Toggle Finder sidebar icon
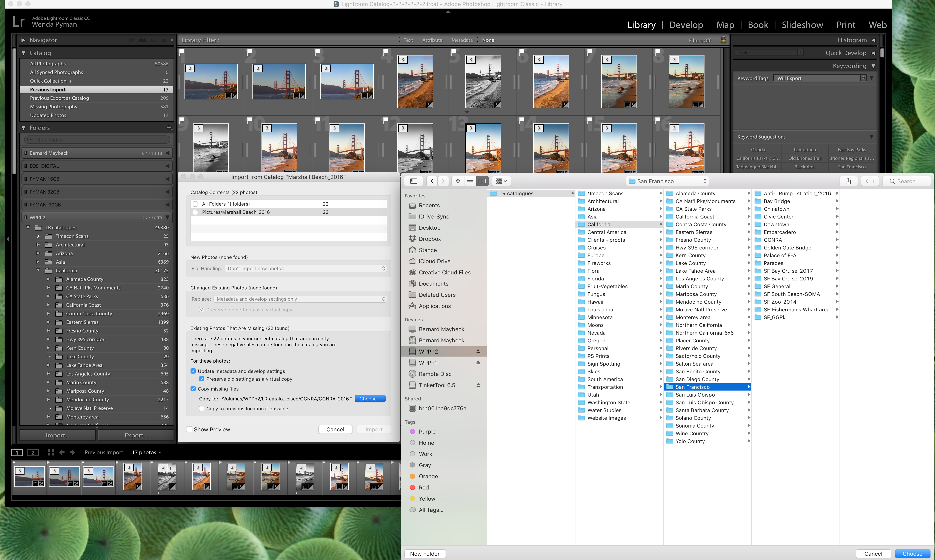The width and height of the screenshot is (935, 560). coord(414,181)
